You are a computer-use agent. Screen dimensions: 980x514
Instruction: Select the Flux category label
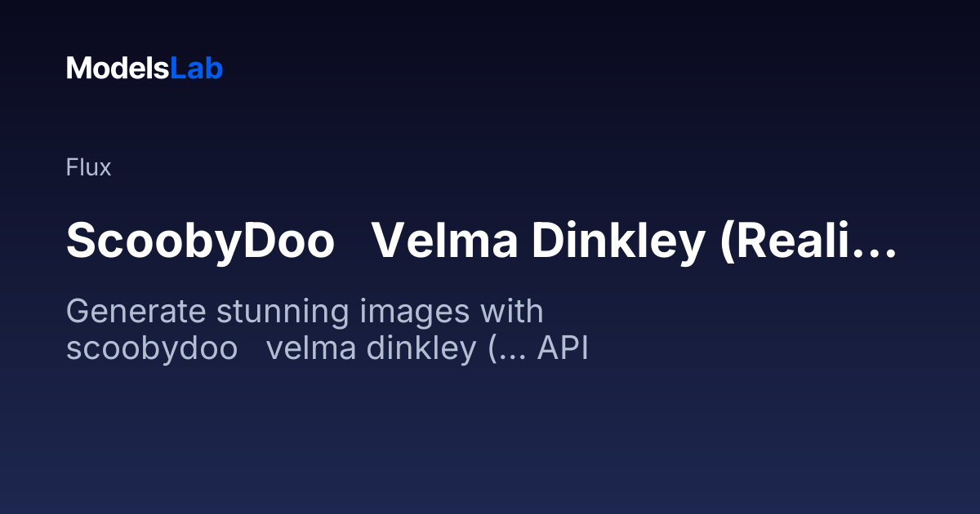[88, 168]
